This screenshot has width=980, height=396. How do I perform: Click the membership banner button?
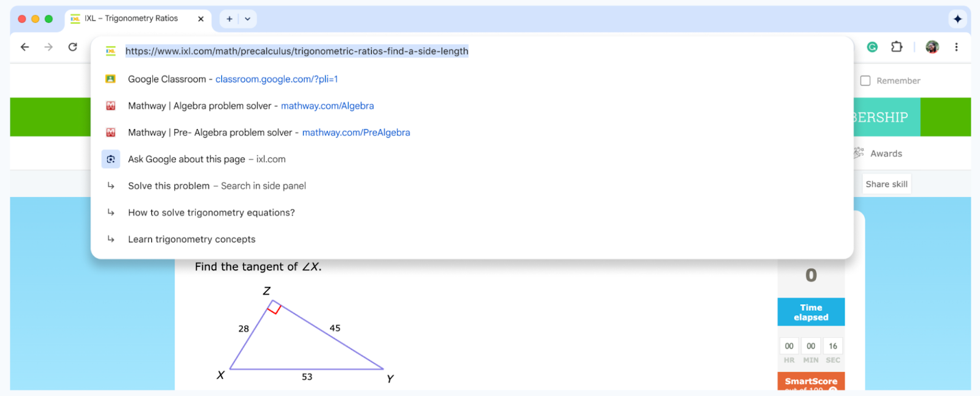tap(887, 117)
